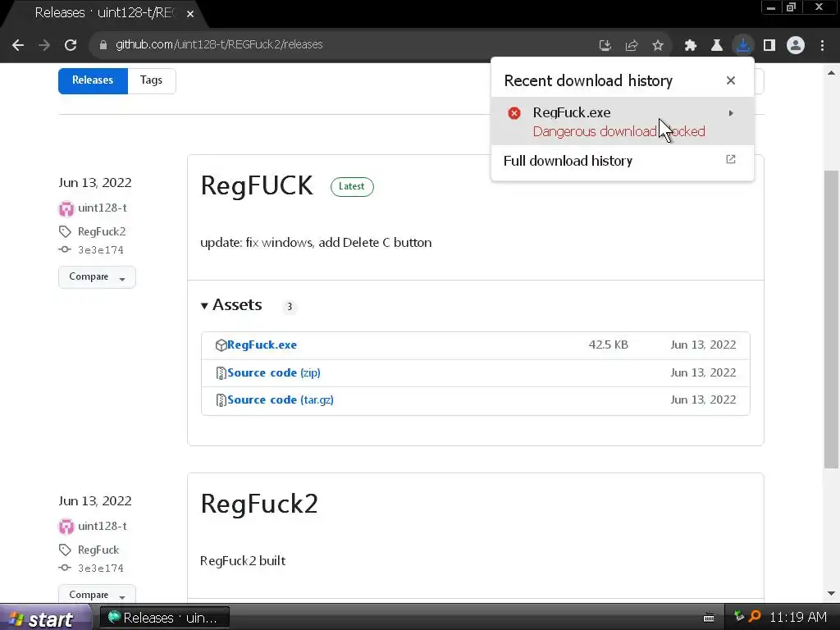Open the Chrome profile avatar
This screenshot has height=630, width=840.
pyautogui.click(x=796, y=45)
